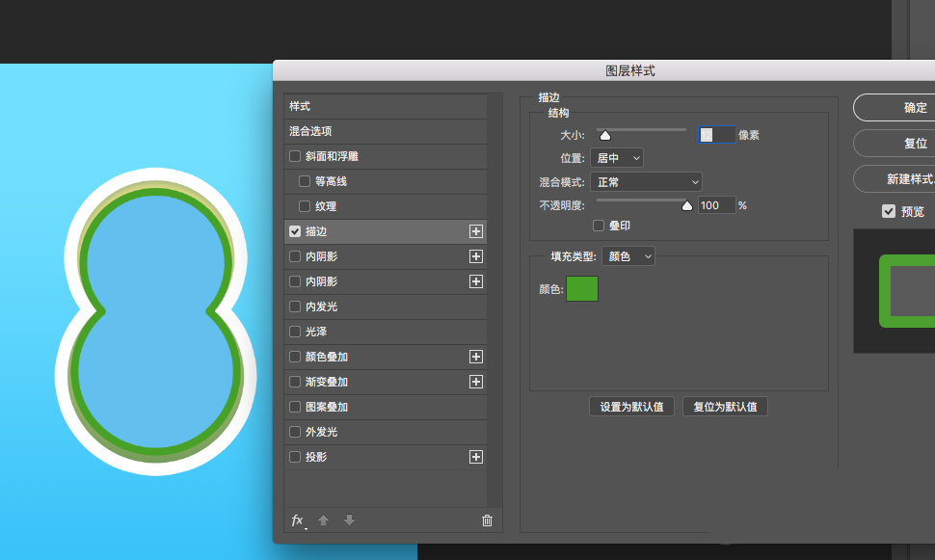935x560 pixels.
Task: Click the fx icon at the panel bottom
Action: pos(297,520)
